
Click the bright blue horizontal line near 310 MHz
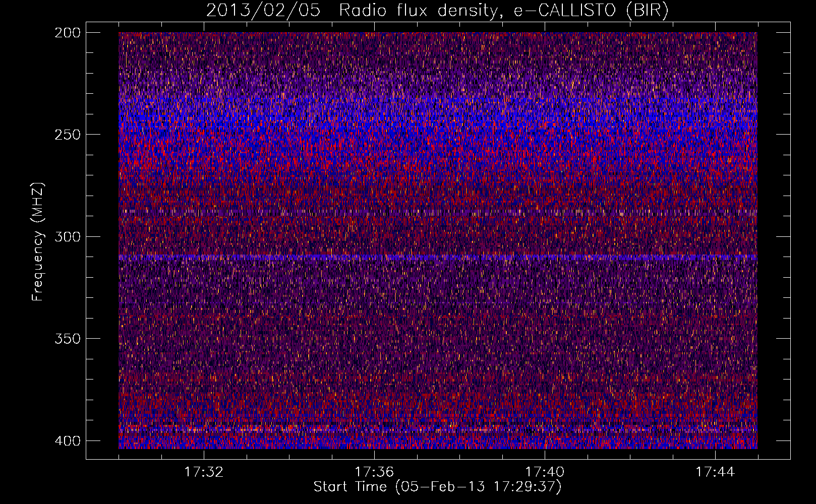point(438,257)
